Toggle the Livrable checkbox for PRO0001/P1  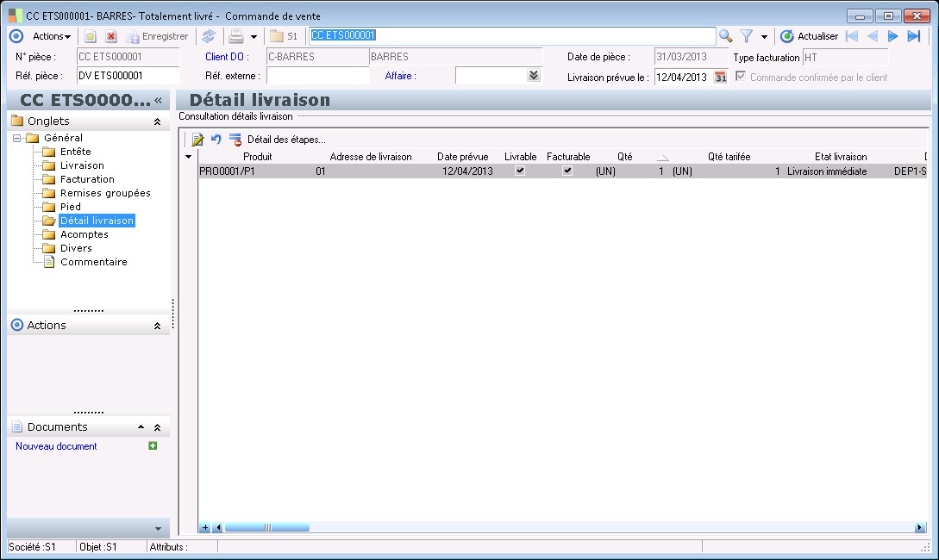(520, 171)
